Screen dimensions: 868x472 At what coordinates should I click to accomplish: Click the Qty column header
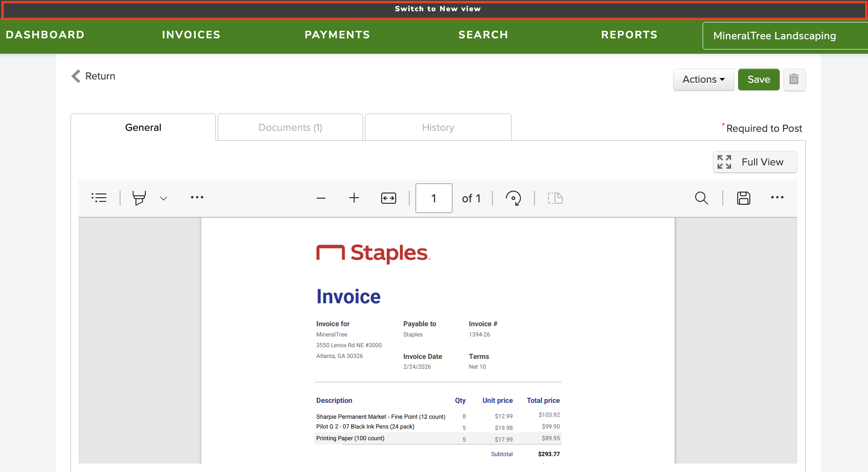(x=460, y=400)
